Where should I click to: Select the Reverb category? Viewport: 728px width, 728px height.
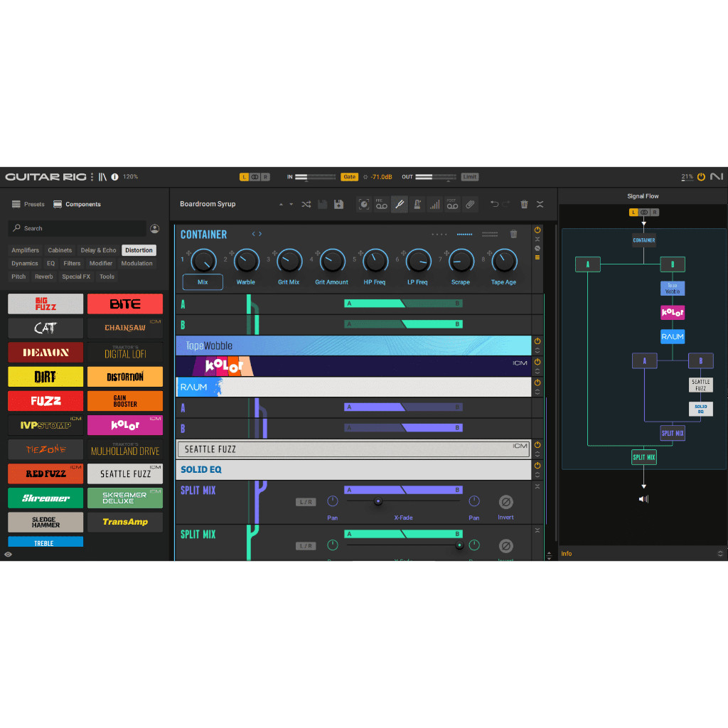click(x=43, y=277)
